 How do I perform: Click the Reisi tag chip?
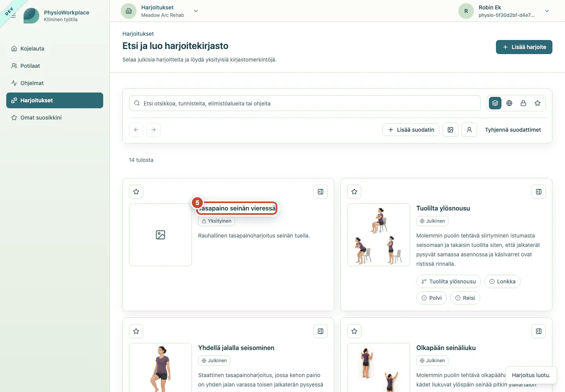pos(465,298)
